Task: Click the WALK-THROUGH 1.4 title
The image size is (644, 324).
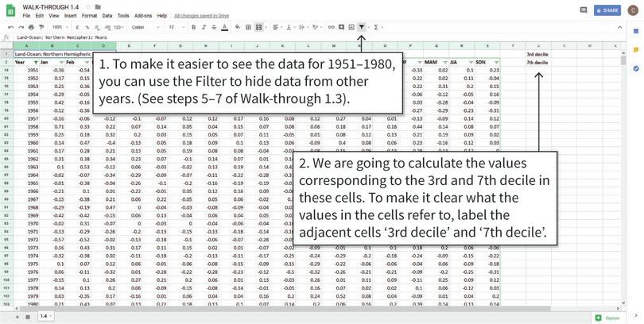Action: [52, 7]
